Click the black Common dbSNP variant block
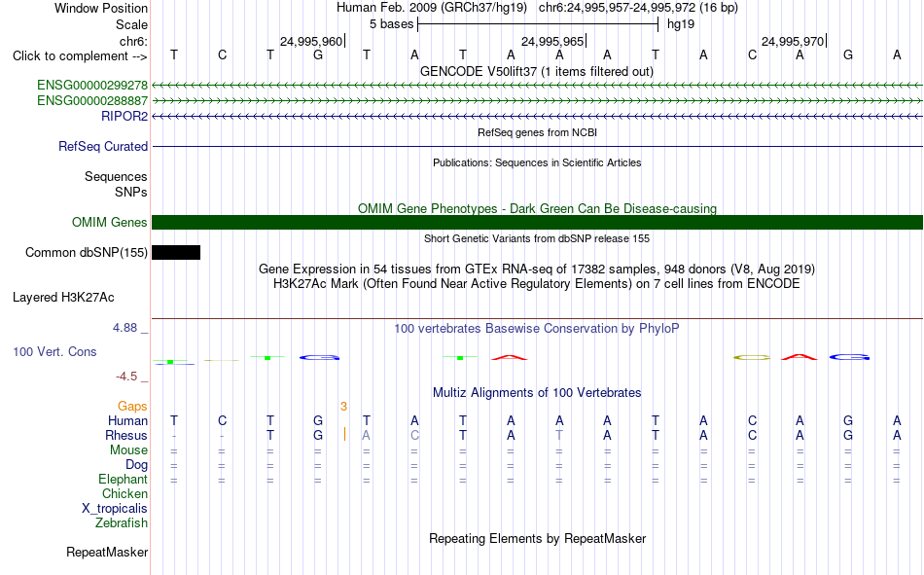 176,252
